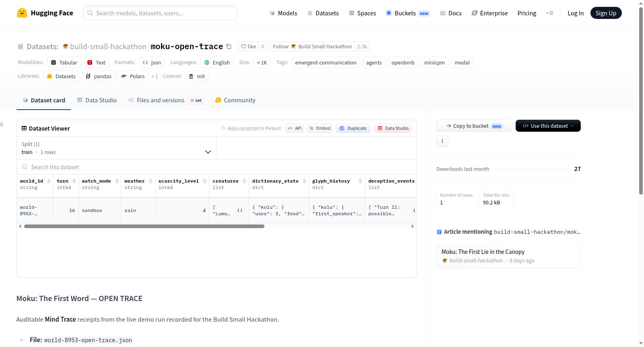Screen dimensions: 644x347
Task: Open the Use this dataset dropdown
Action: point(548,126)
